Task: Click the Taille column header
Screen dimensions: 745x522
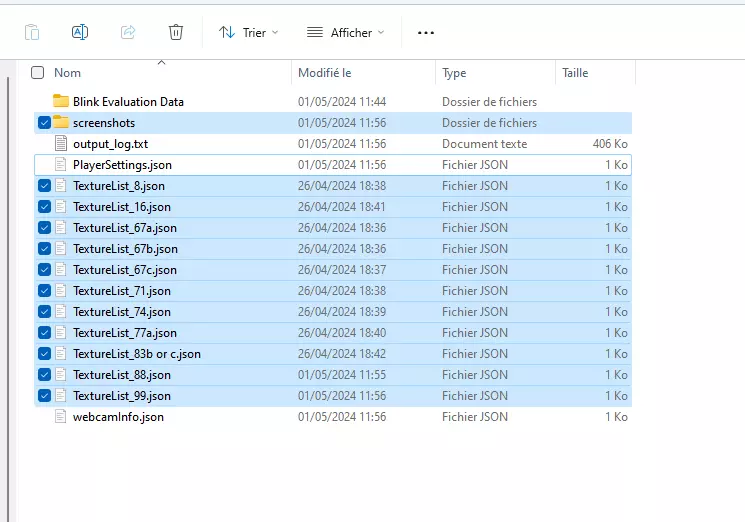Action: 575,73
